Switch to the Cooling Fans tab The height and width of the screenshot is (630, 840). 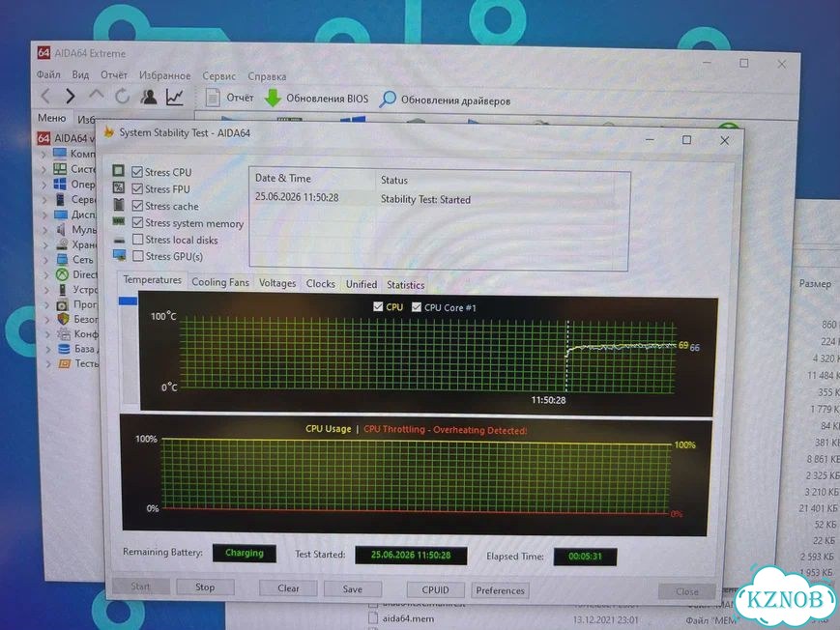(x=220, y=282)
